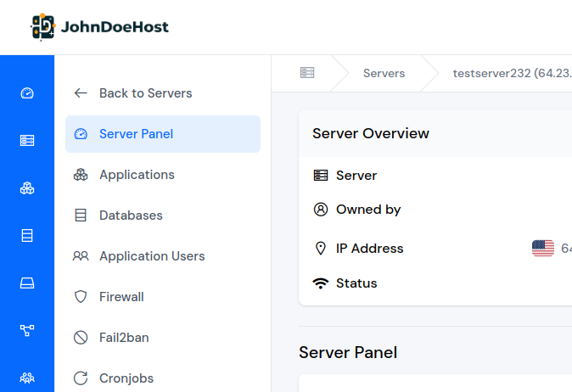
Task: Click the US flag icon
Action: point(543,249)
